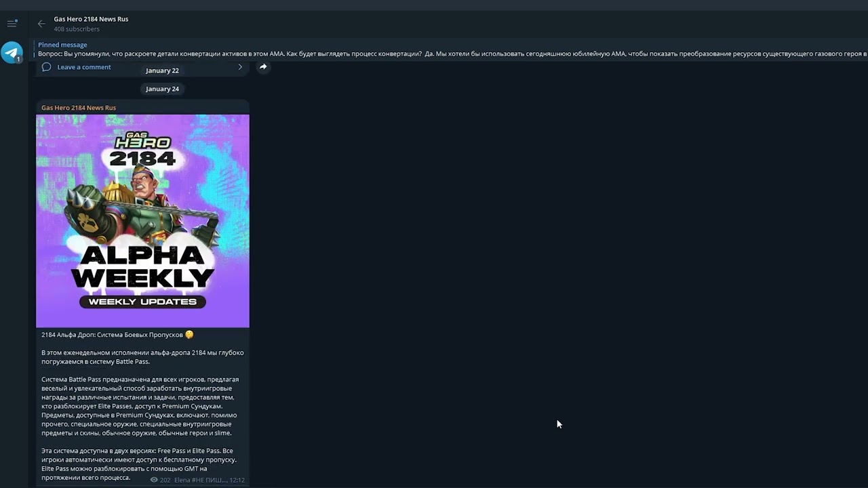The width and height of the screenshot is (868, 488).
Task: Click the Leave a comment link
Action: (x=84, y=67)
